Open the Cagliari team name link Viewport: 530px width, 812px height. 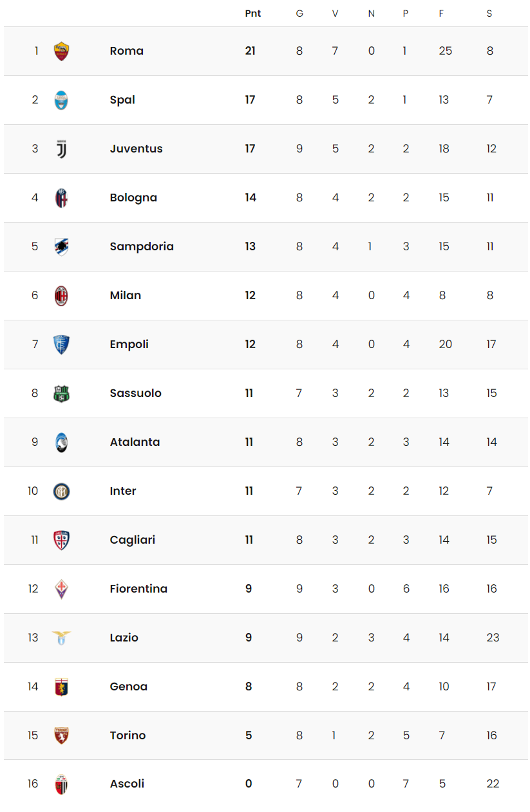(x=133, y=540)
